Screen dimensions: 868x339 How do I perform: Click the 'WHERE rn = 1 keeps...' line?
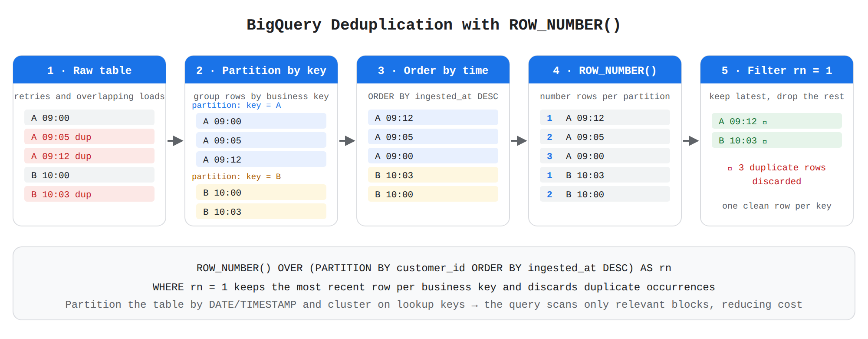click(434, 287)
